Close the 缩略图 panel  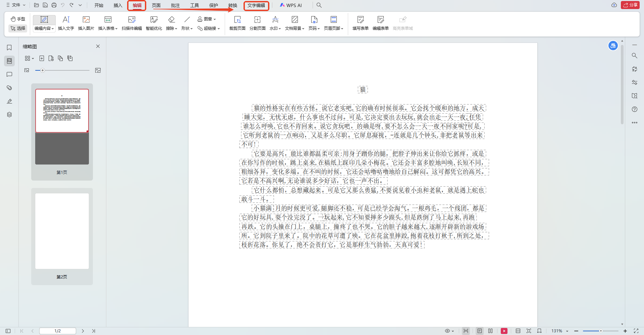point(98,46)
